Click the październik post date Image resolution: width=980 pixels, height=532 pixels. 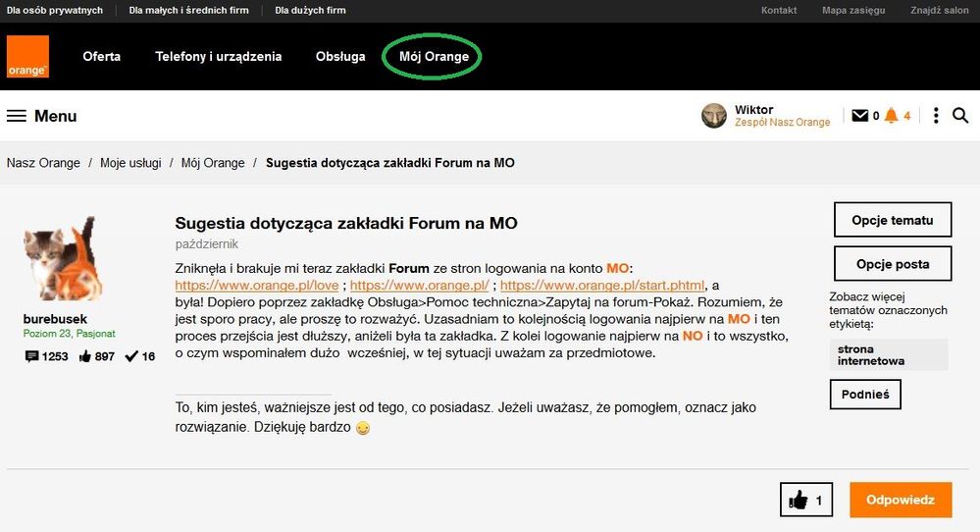(x=206, y=243)
